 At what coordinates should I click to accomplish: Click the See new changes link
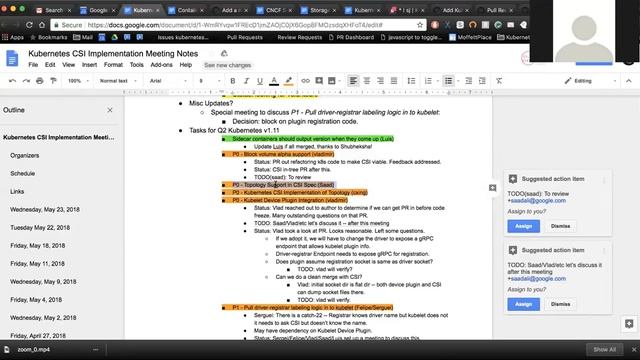point(227,65)
